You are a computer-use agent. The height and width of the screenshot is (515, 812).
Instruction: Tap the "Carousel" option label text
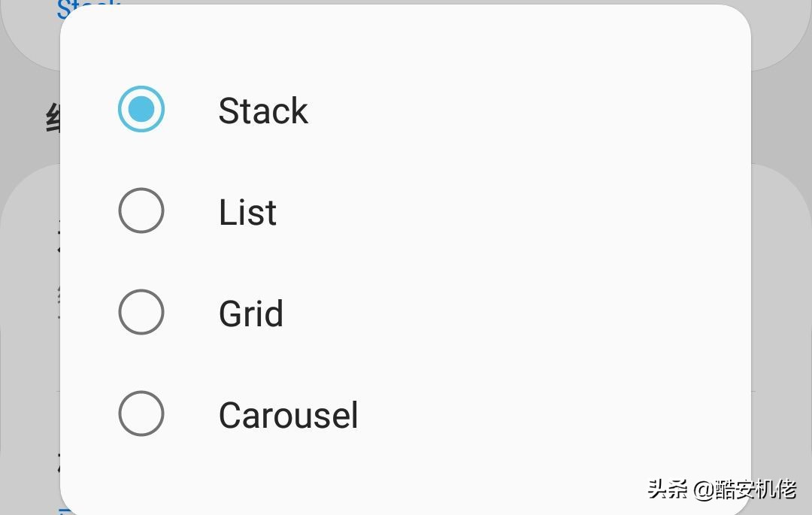(x=288, y=415)
